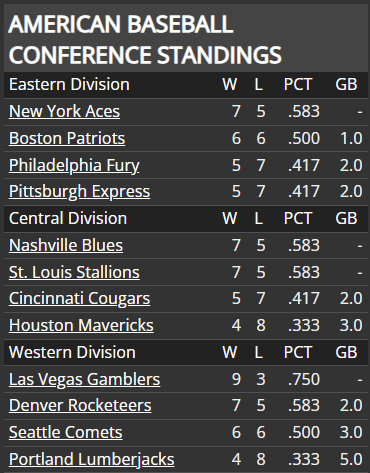
Task: Open the New York Aces team link
Action: pos(64,111)
